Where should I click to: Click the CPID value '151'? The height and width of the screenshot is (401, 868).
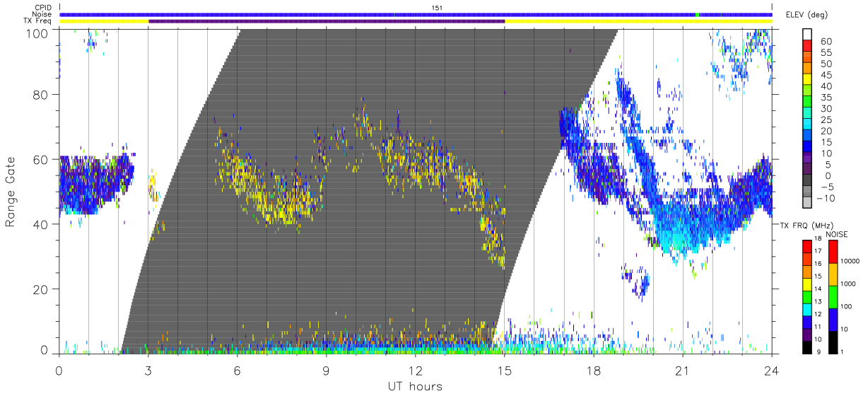[438, 8]
